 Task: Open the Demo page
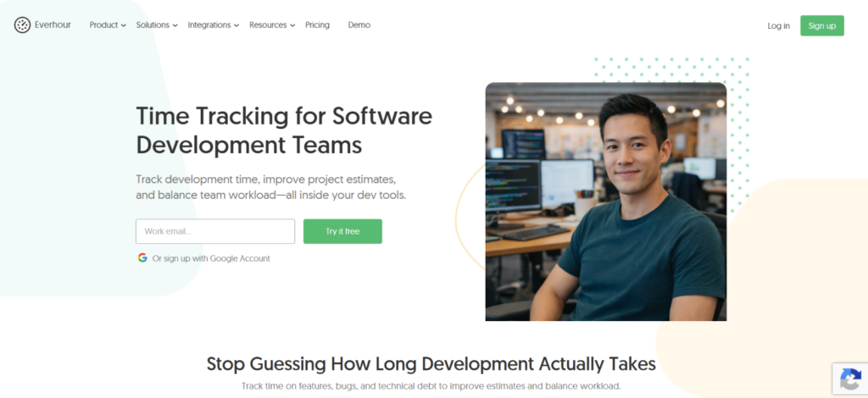pos(359,25)
